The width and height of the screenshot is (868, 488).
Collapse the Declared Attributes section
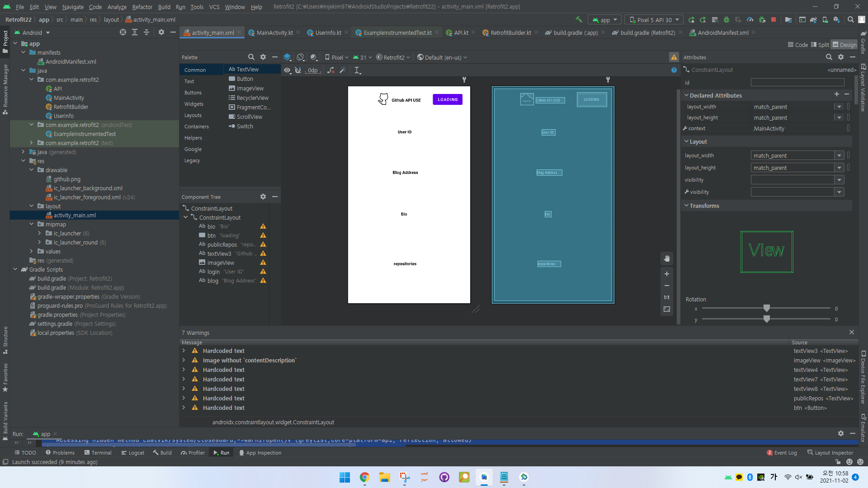click(686, 95)
